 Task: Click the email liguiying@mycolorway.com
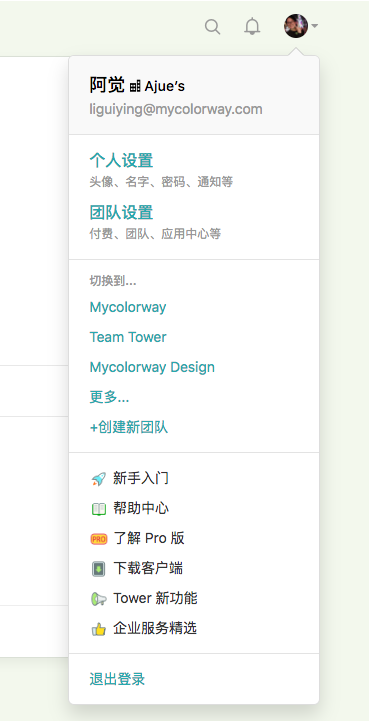pos(176,109)
